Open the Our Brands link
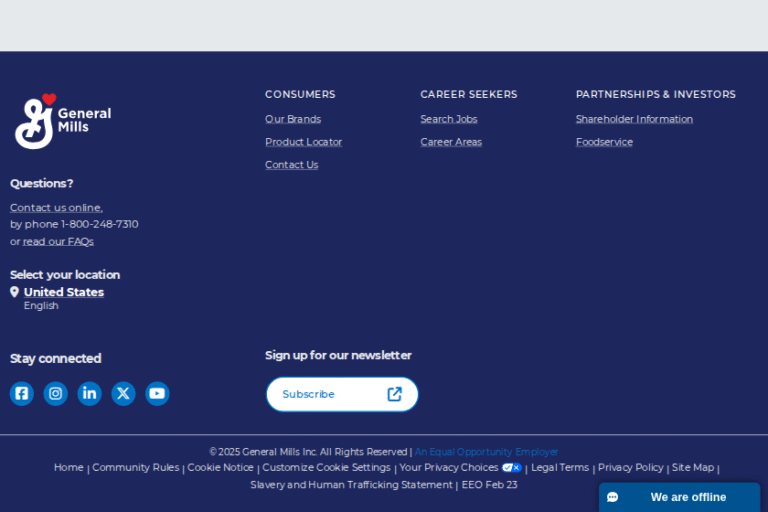This screenshot has height=512, width=768. tap(293, 119)
